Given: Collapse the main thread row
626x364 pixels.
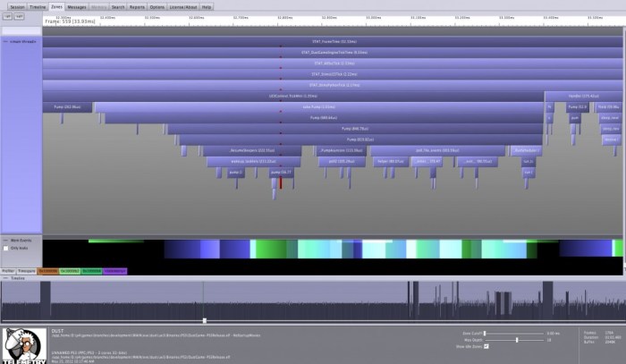Looking at the screenshot, I should [4, 41].
